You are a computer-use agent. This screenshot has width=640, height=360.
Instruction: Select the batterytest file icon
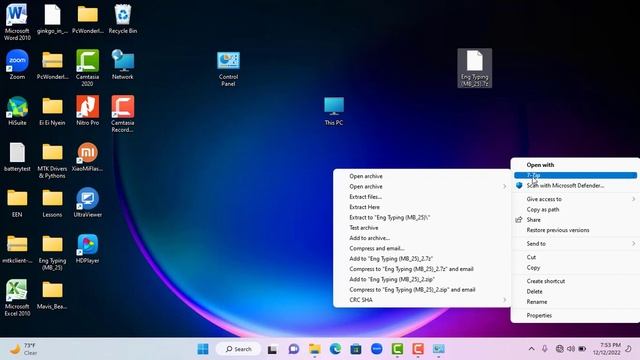coord(17,157)
